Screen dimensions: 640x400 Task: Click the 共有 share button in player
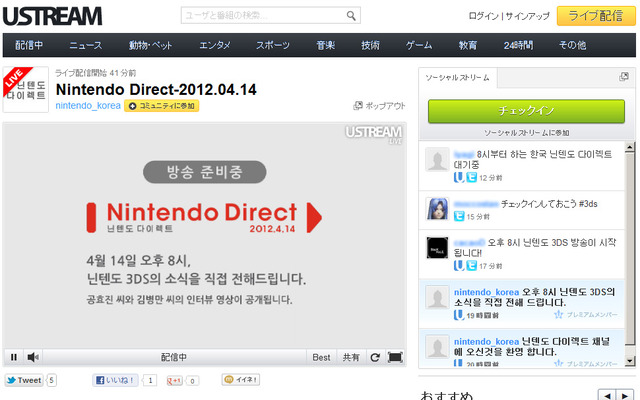point(351,357)
